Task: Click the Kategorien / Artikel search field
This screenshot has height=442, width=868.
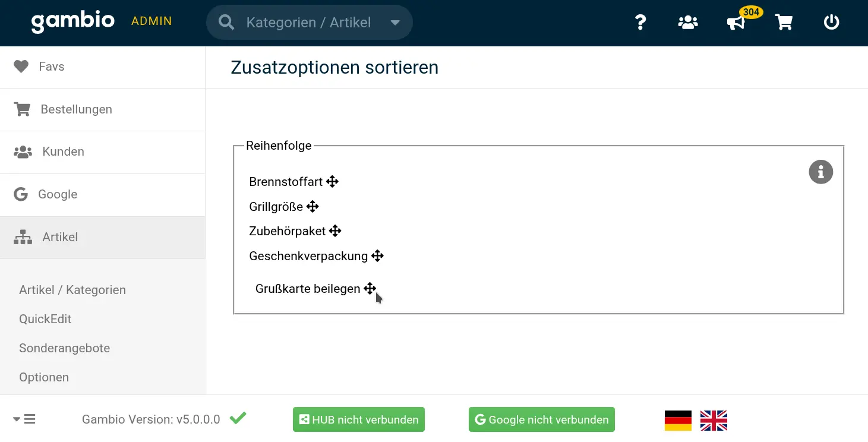Action: tap(308, 23)
